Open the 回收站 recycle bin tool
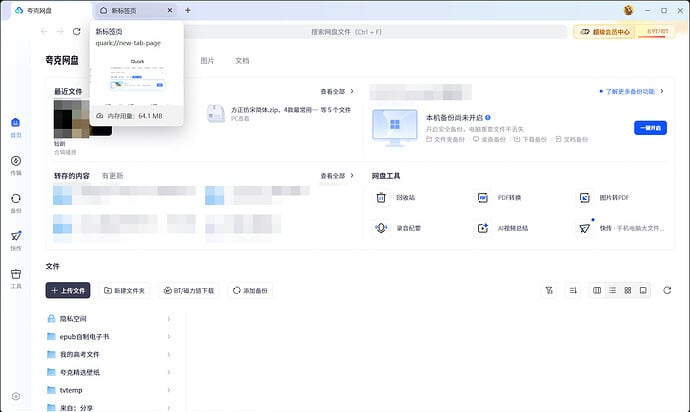 click(x=381, y=198)
